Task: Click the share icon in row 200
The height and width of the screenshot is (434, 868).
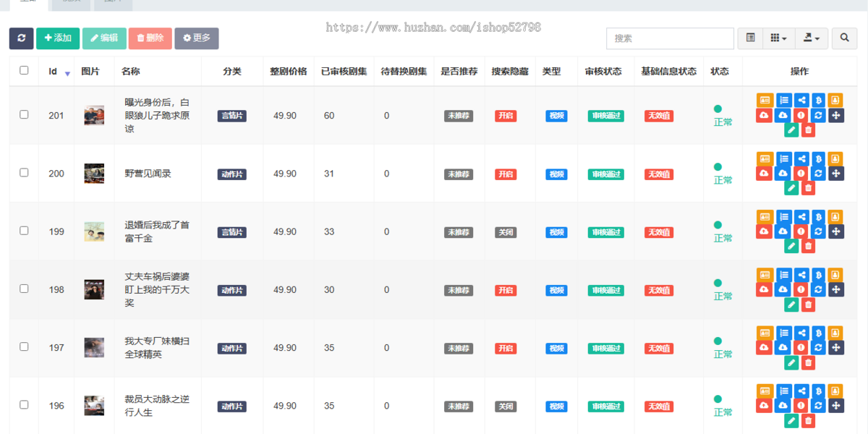Action: (801, 158)
